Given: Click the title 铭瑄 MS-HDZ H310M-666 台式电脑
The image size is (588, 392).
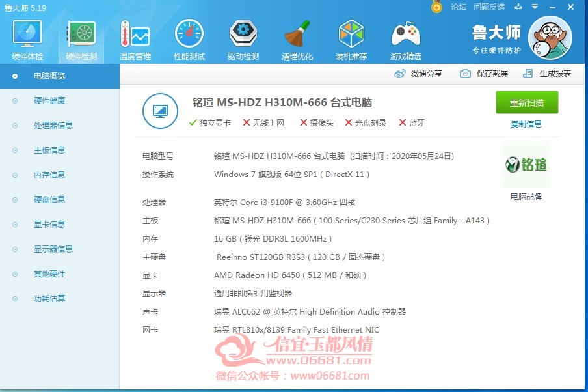Looking at the screenshot, I should (282, 102).
